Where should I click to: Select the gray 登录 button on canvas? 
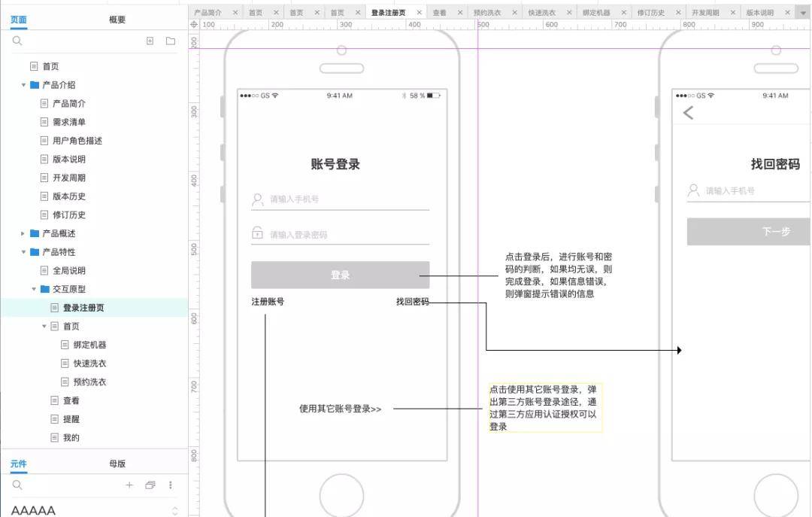[341, 275]
